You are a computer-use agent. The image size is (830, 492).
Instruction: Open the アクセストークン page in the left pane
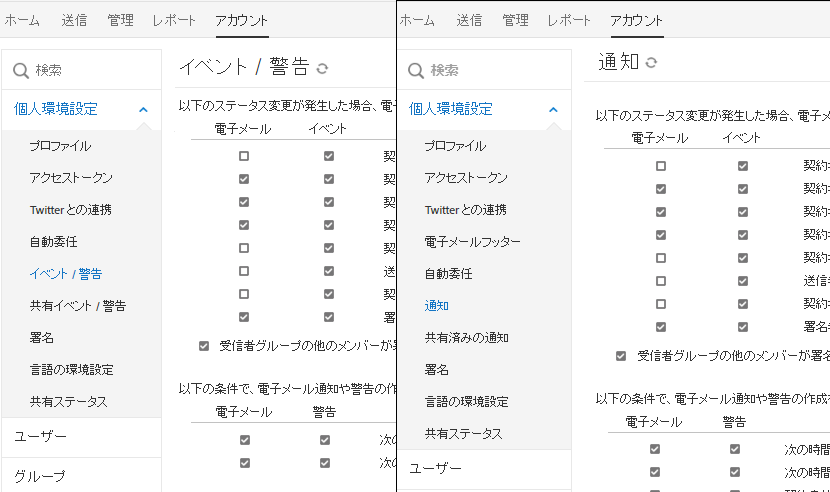(71, 177)
